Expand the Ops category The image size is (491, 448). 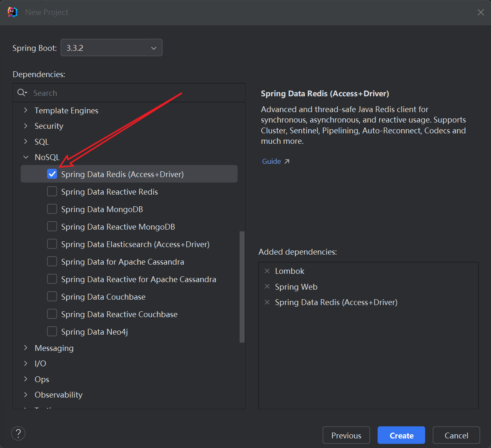click(26, 379)
